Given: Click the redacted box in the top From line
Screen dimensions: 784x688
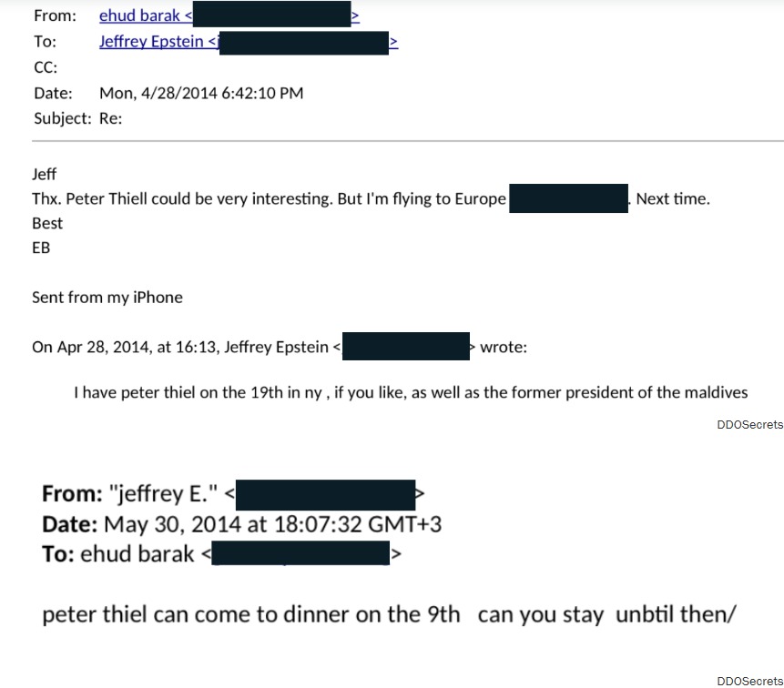Looking at the screenshot, I should click(271, 15).
